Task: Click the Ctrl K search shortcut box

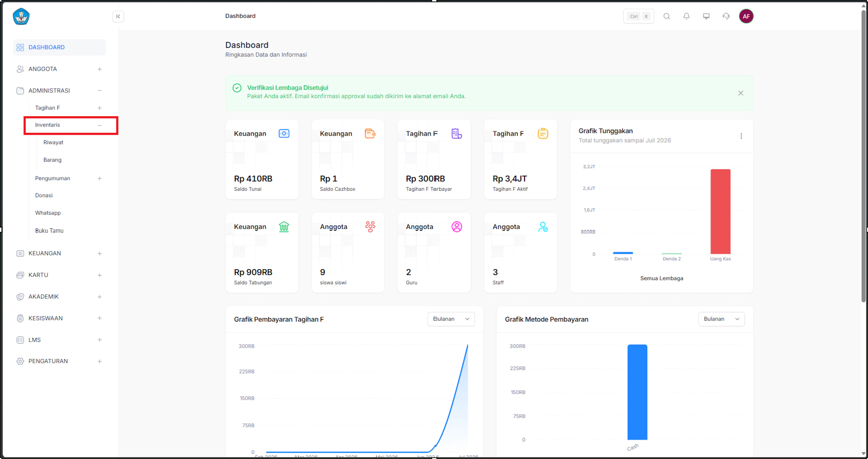Action: pos(639,16)
